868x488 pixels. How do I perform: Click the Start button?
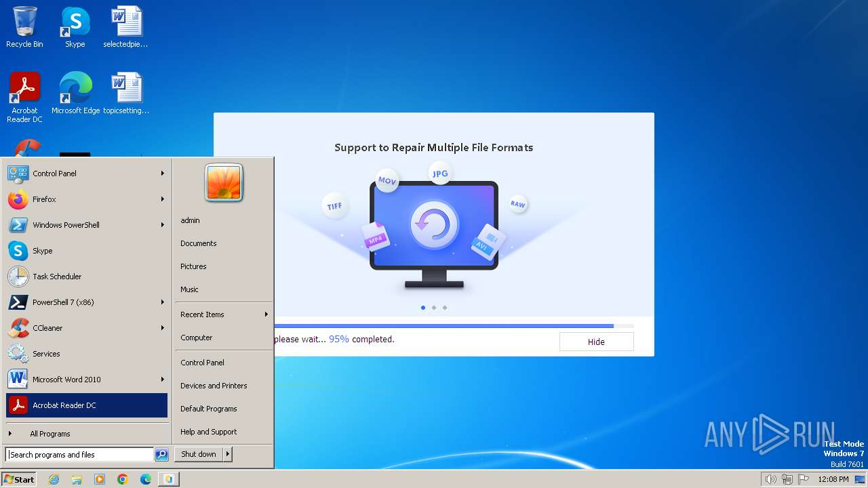coord(19,479)
